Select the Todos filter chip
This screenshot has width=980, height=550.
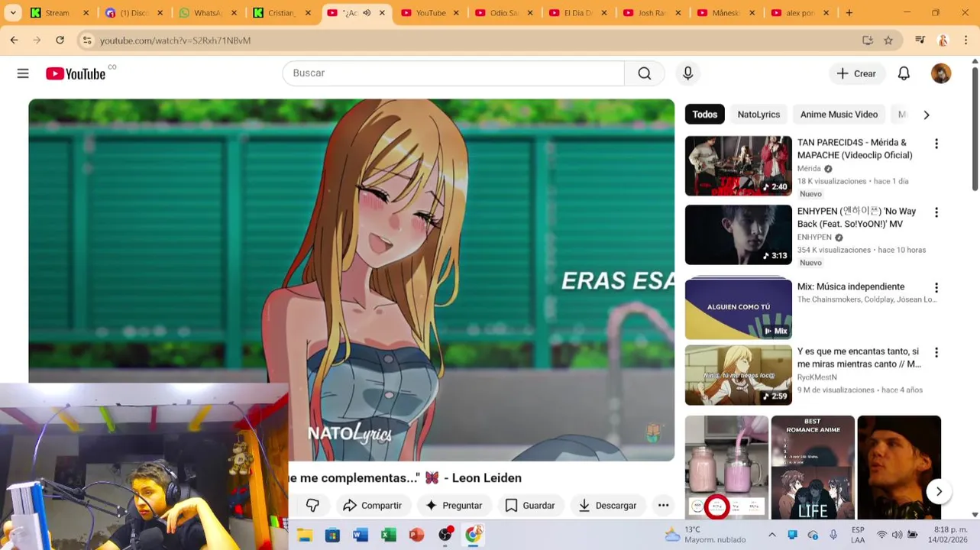click(x=704, y=115)
